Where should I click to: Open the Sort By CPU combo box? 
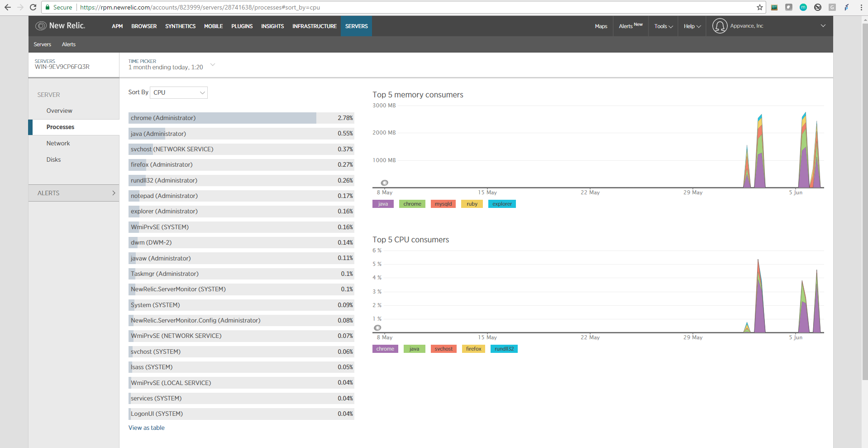(179, 92)
